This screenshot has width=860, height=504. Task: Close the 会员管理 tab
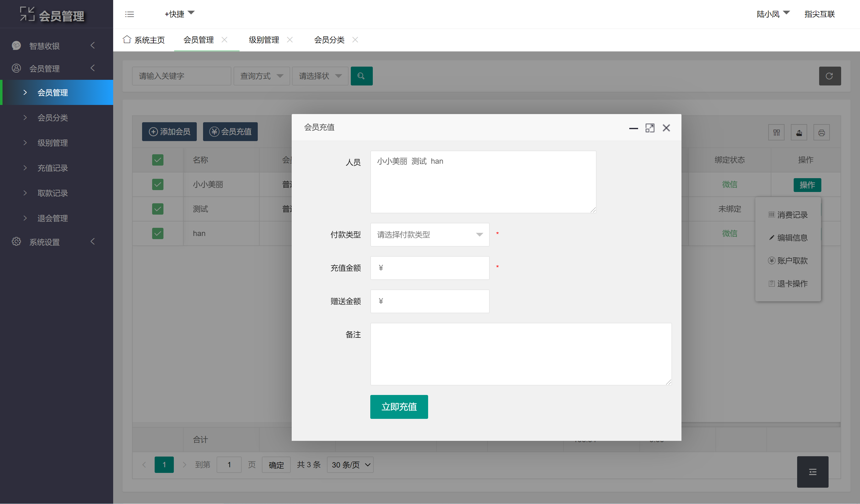pos(224,40)
